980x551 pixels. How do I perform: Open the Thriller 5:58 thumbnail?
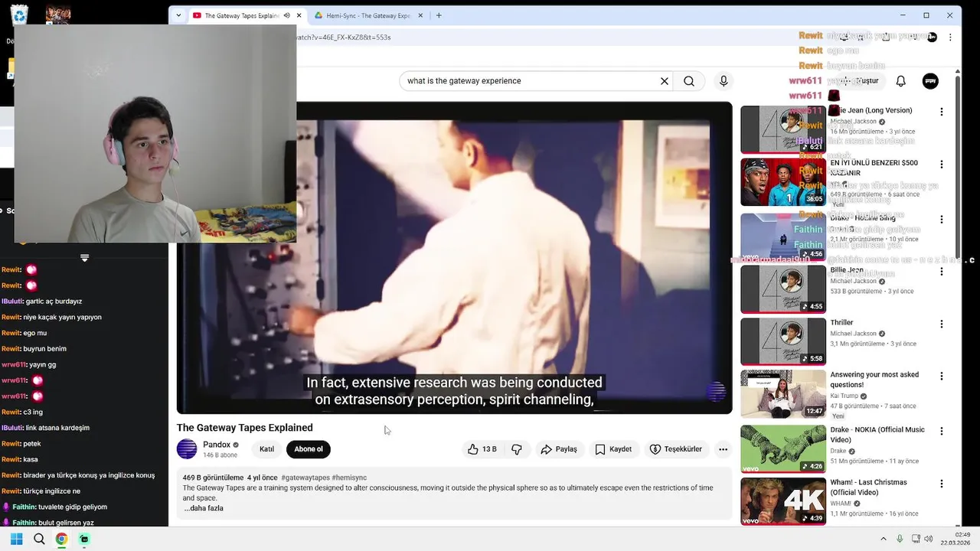pyautogui.click(x=783, y=341)
